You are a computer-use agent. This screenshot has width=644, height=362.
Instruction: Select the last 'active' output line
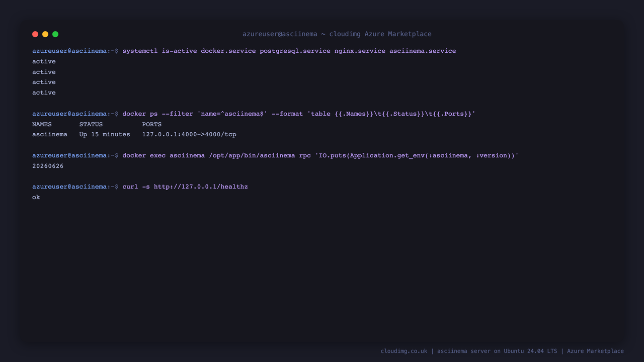click(44, 93)
